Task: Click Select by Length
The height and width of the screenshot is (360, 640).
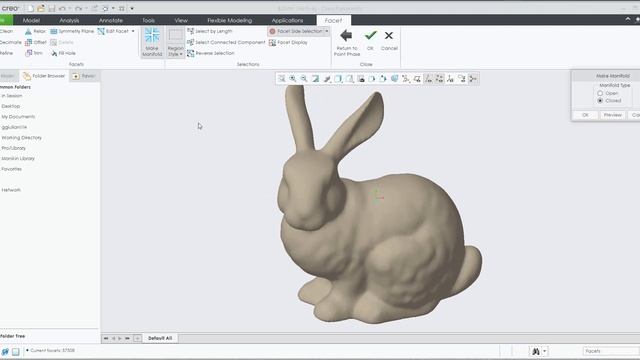Action: point(209,31)
